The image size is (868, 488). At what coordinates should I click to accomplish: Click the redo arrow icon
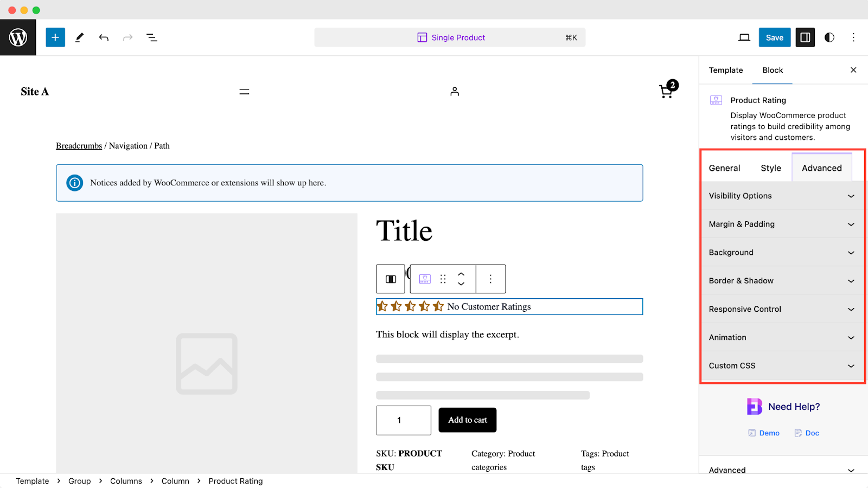[x=127, y=37]
